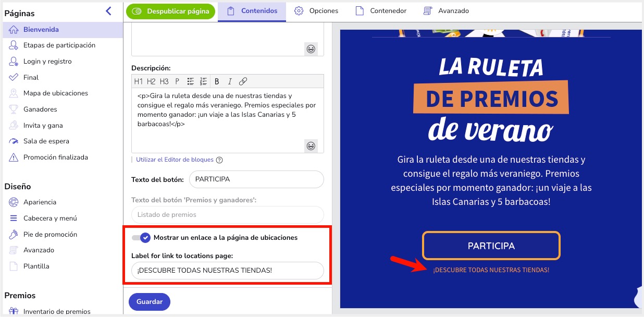This screenshot has height=317, width=644.
Task: Click the Texto del botón input field
Action: [256, 179]
